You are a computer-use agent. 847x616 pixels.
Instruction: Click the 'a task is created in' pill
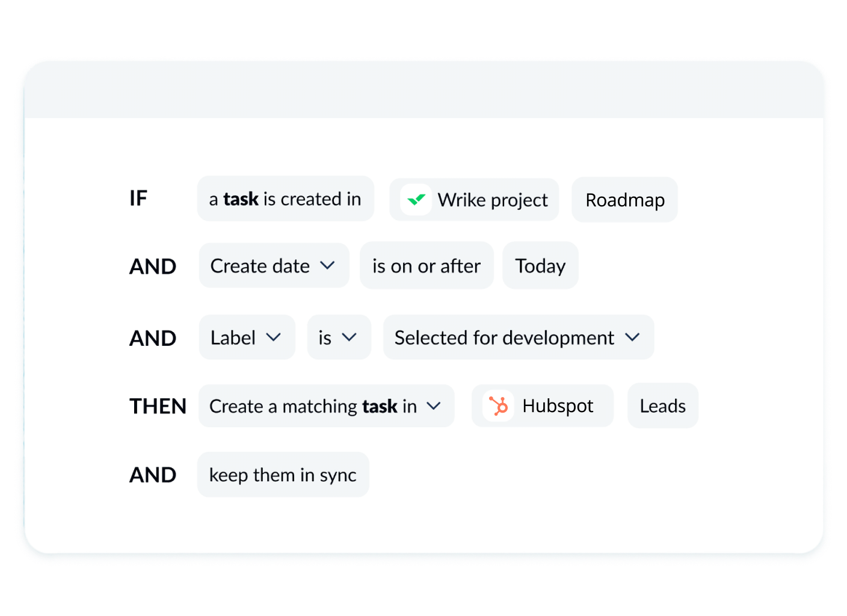[x=285, y=199]
